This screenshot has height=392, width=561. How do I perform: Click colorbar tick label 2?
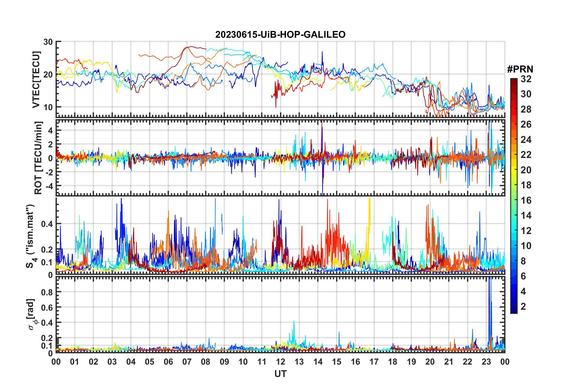click(523, 307)
